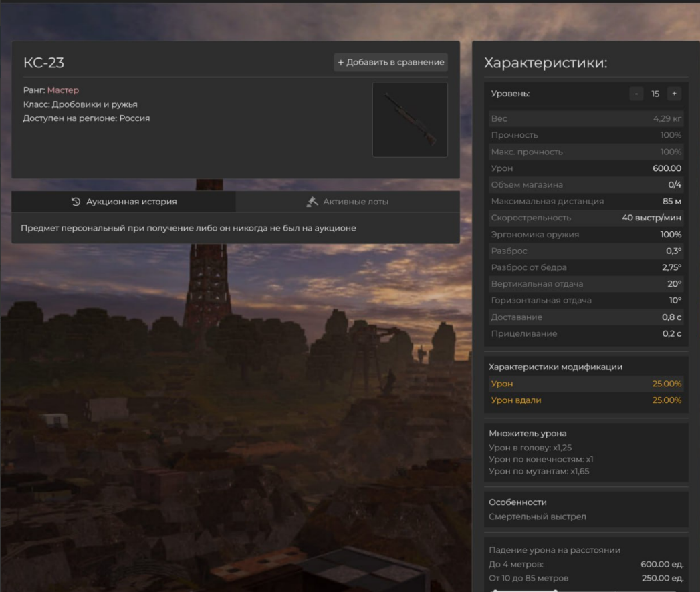Increase weapon level with plus button
This screenshot has width=700, height=592.
[674, 94]
